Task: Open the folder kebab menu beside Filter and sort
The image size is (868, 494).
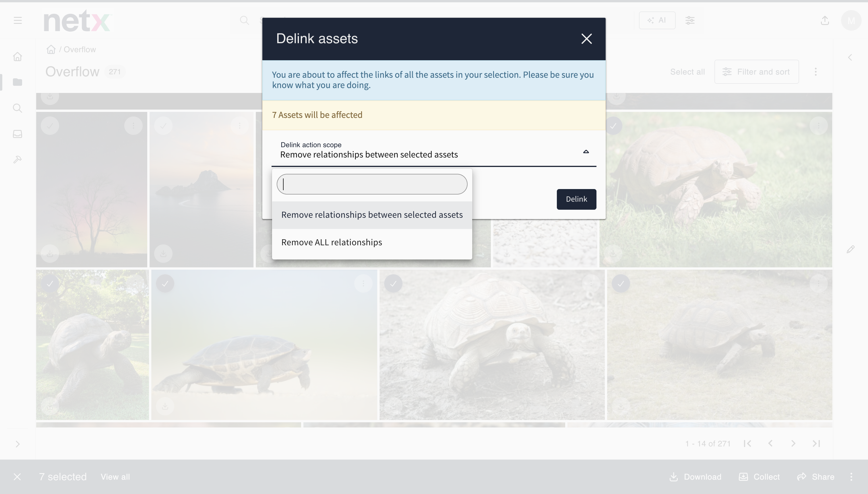Action: pyautogui.click(x=815, y=72)
